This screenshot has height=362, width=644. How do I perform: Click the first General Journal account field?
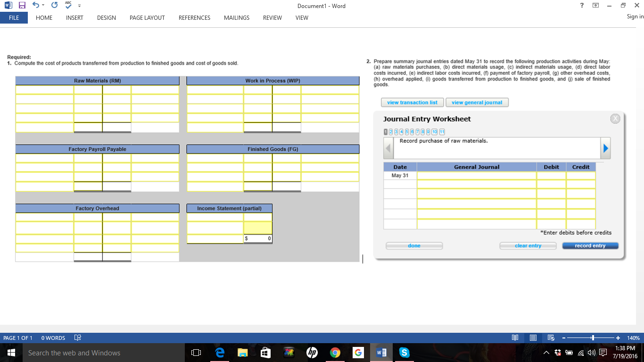pyautogui.click(x=477, y=175)
